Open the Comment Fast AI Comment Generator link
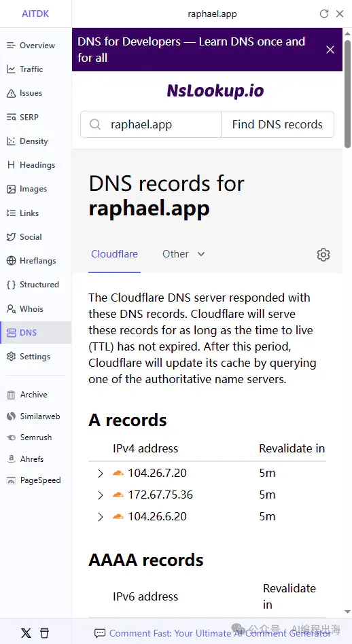Viewport: 352px width, 644px height. click(x=220, y=633)
